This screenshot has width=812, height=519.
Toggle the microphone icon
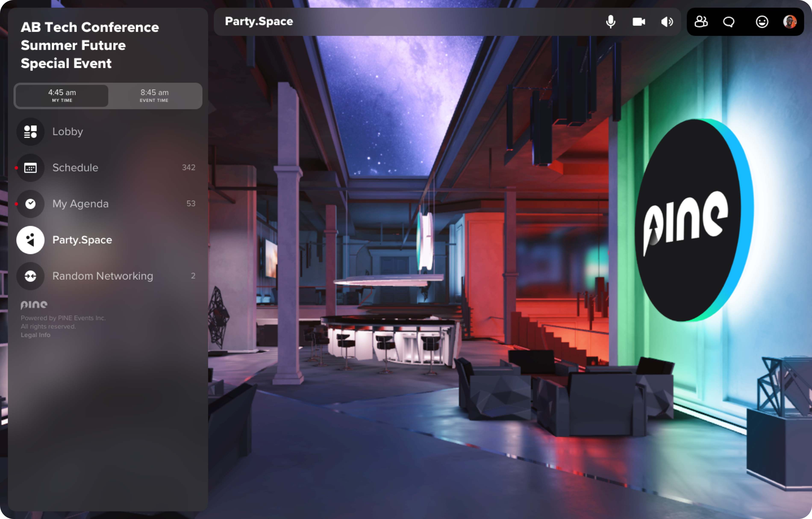[x=610, y=22]
